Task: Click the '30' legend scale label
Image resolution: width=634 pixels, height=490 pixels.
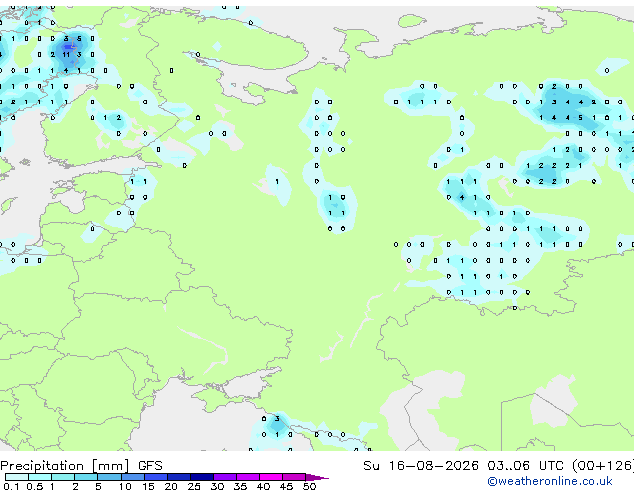Action: pos(217,486)
